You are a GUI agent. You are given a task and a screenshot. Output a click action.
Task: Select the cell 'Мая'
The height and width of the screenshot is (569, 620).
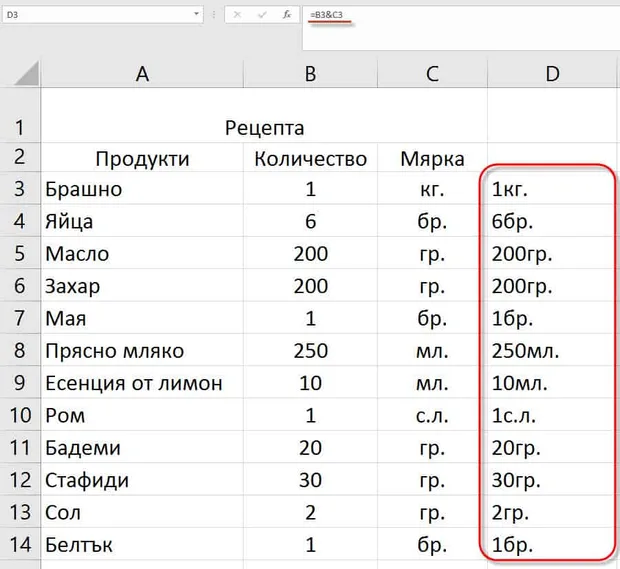142,318
